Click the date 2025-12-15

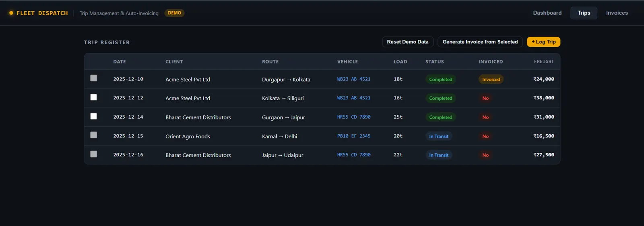tap(128, 136)
